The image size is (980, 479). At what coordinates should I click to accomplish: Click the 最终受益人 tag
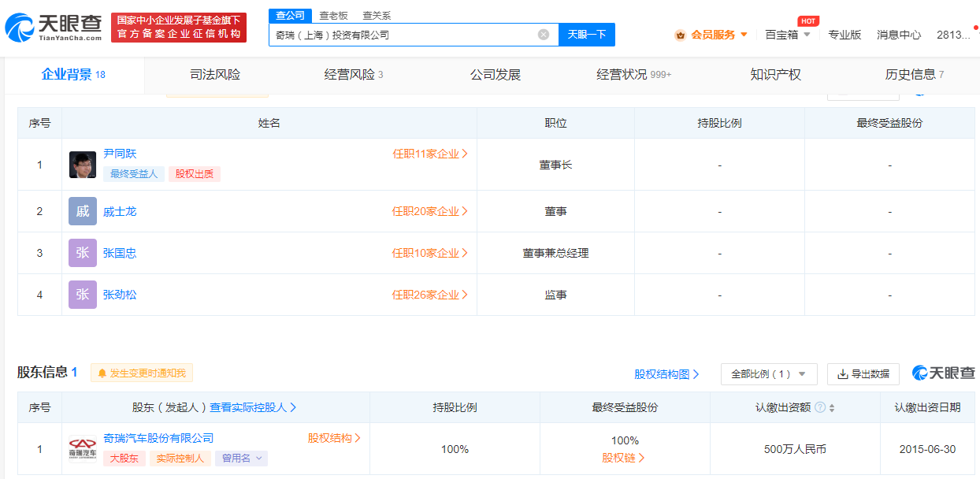[134, 174]
